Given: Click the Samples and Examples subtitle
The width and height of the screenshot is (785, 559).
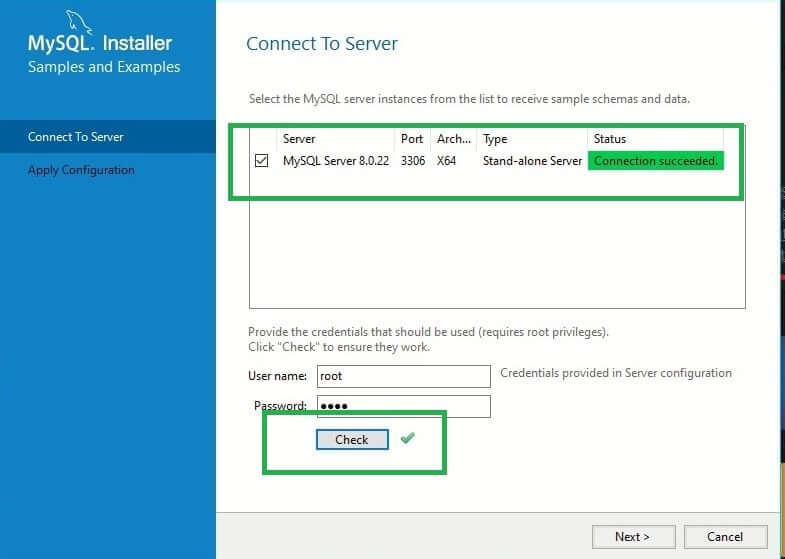Looking at the screenshot, I should point(104,67).
